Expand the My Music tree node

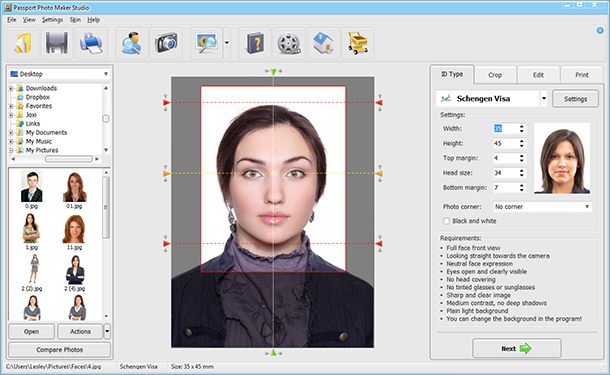11,141
